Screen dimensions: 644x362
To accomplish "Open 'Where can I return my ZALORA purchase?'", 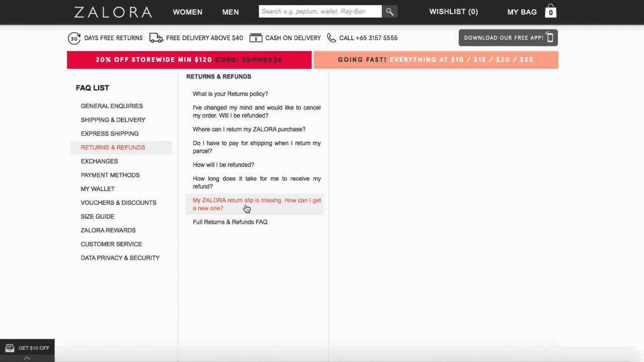I will coord(249,129).
